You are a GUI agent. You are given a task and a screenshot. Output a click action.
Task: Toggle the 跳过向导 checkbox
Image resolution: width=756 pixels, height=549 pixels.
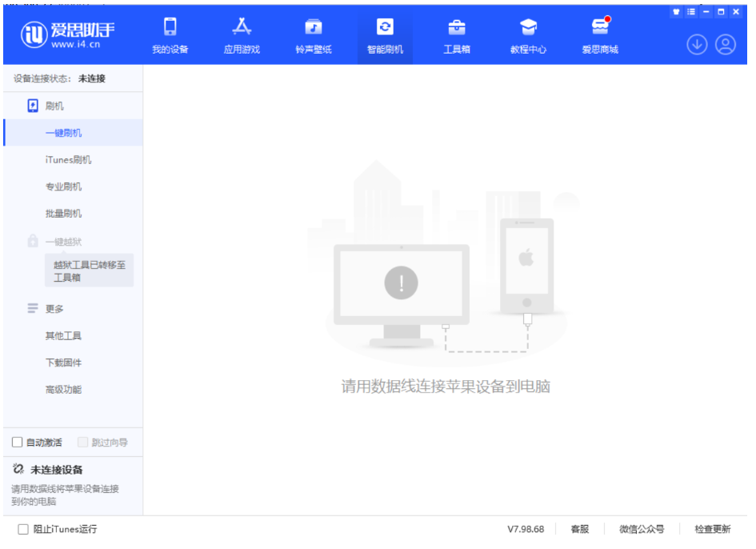click(x=82, y=443)
